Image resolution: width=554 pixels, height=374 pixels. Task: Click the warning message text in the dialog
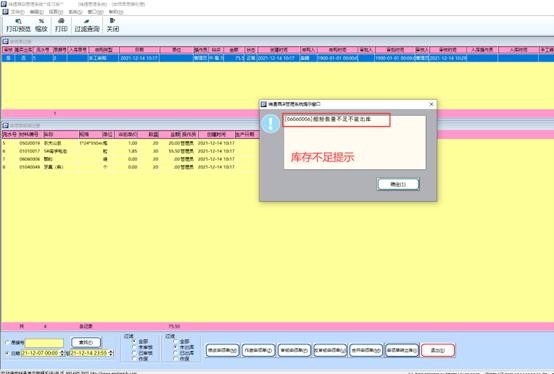pyautogui.click(x=328, y=119)
